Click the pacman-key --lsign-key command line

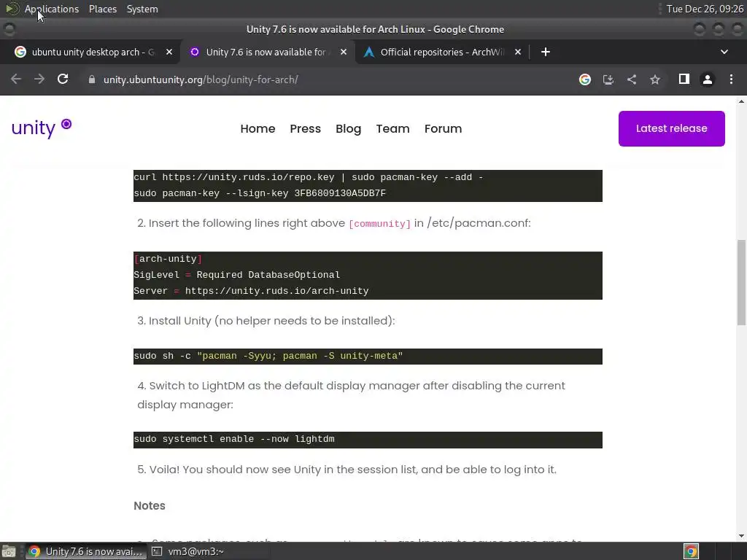(260, 193)
